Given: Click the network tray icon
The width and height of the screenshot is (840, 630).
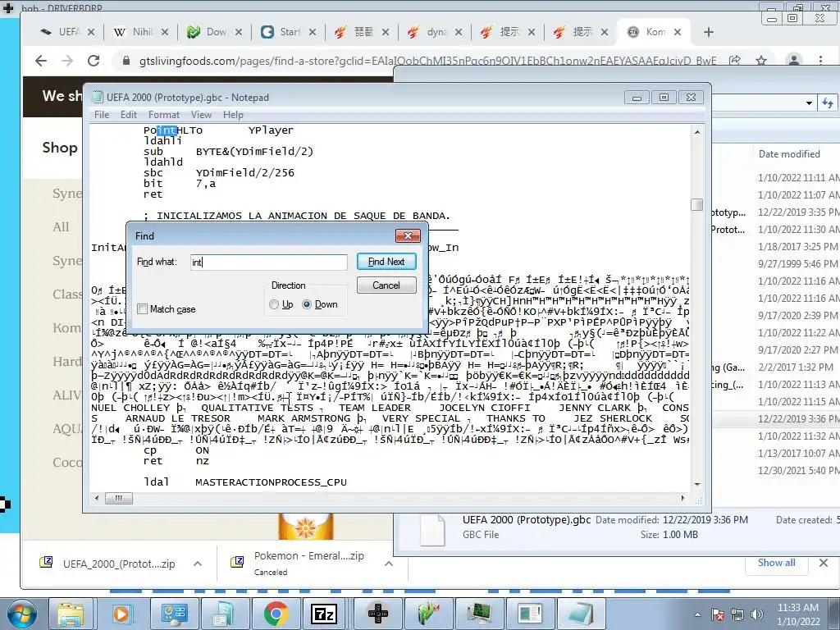Looking at the screenshot, I should click(x=737, y=614).
